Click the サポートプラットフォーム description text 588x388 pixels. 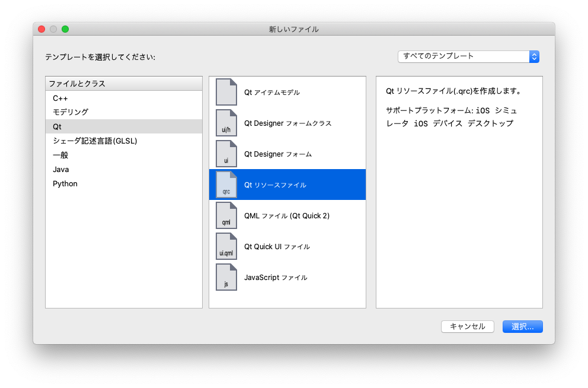[452, 117]
